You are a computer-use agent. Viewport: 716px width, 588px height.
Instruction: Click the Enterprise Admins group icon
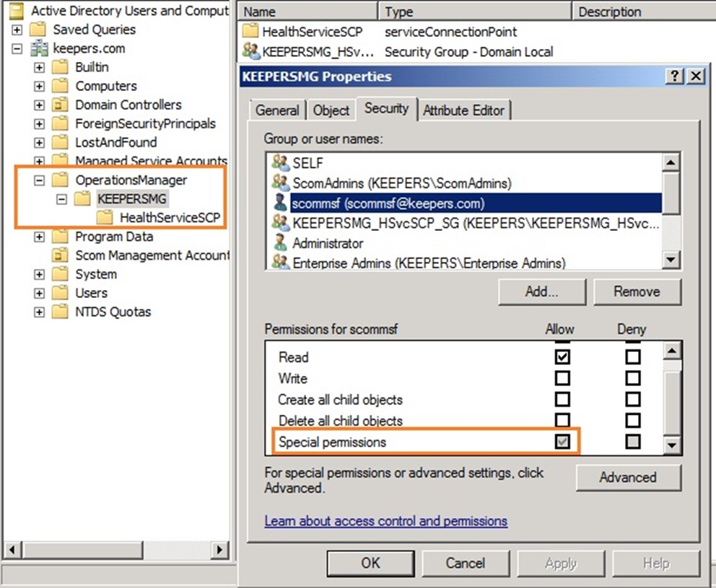coord(280,263)
